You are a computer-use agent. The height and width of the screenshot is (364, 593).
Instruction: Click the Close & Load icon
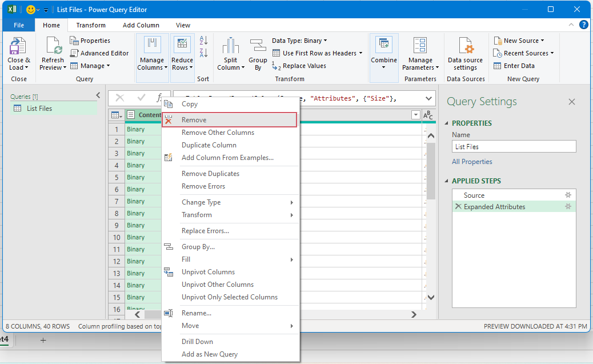click(x=17, y=46)
